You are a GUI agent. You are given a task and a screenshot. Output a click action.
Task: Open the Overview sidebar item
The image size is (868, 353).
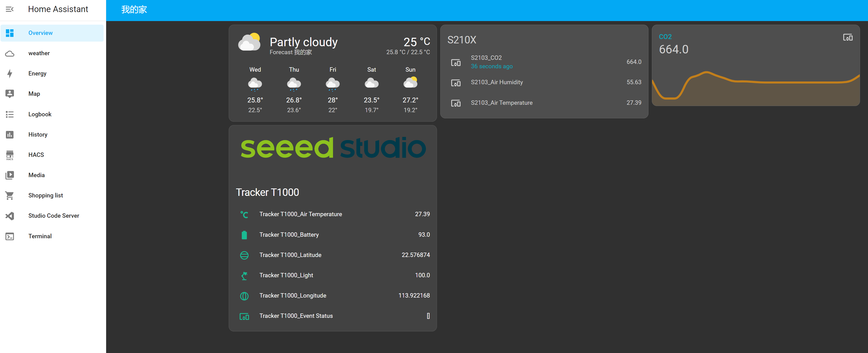tap(52, 33)
